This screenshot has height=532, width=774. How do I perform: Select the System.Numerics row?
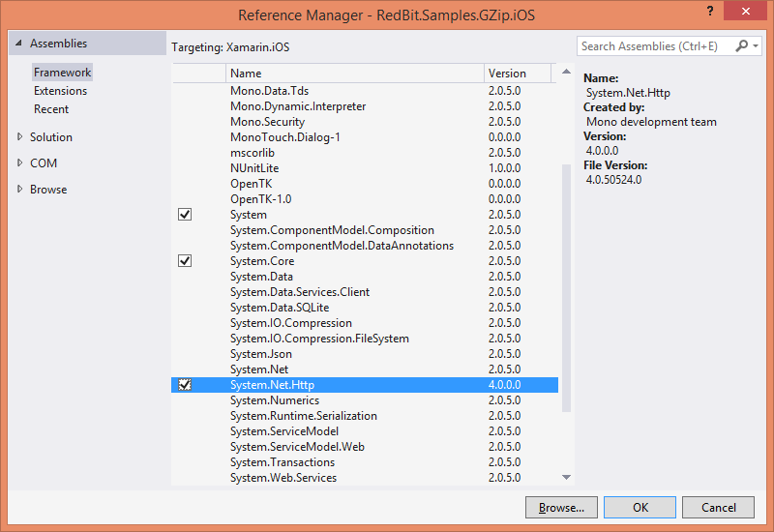(x=365, y=400)
